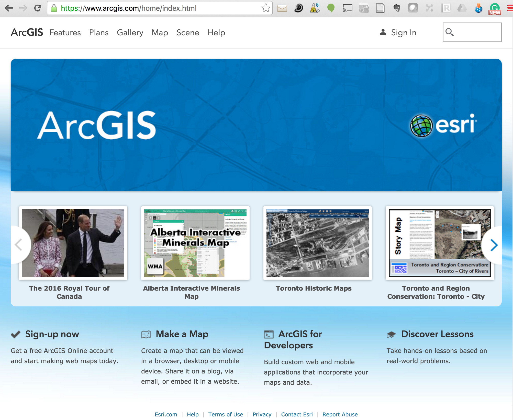Image resolution: width=513 pixels, height=420 pixels.
Task: Click the scissors-like extension icon
Action: (429, 8)
